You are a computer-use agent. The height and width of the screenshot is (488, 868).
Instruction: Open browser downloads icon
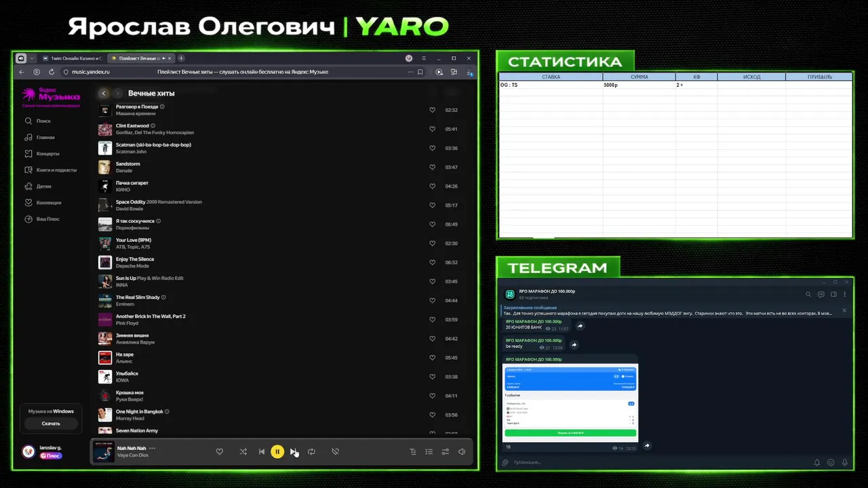[x=469, y=72]
